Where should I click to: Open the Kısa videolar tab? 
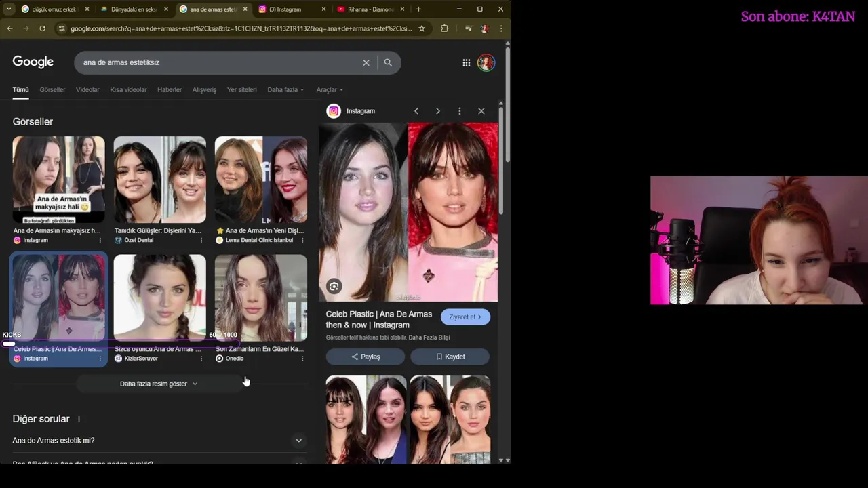128,90
